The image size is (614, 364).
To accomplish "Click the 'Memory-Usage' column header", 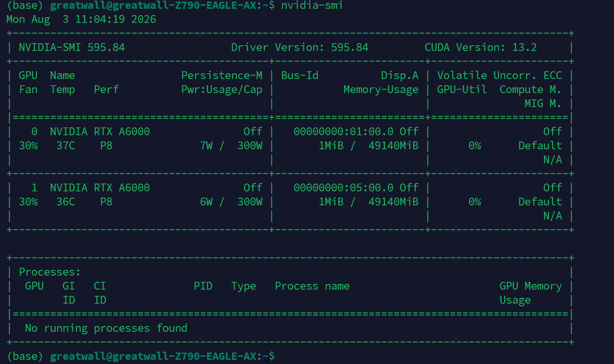I will 380,89.
